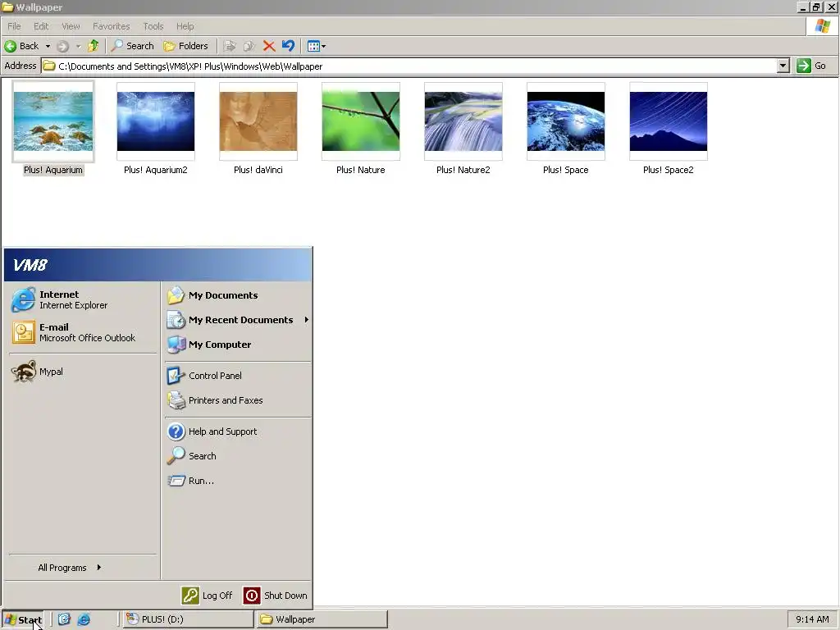Open the Favorites menu
Image resolution: width=840 pixels, height=630 pixels.
111,26
